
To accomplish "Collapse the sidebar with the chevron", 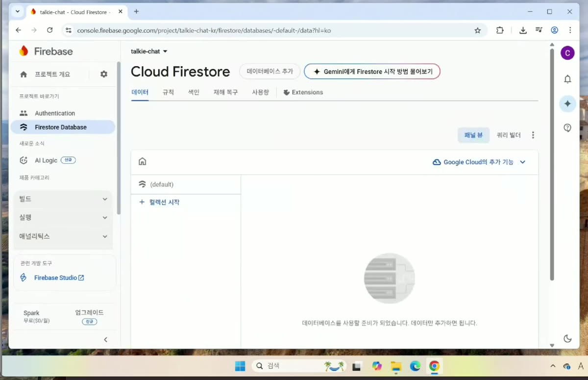I will (x=105, y=340).
